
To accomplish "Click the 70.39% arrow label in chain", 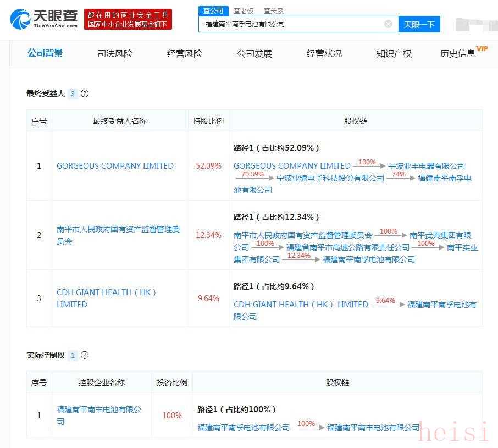I will 253,174.
